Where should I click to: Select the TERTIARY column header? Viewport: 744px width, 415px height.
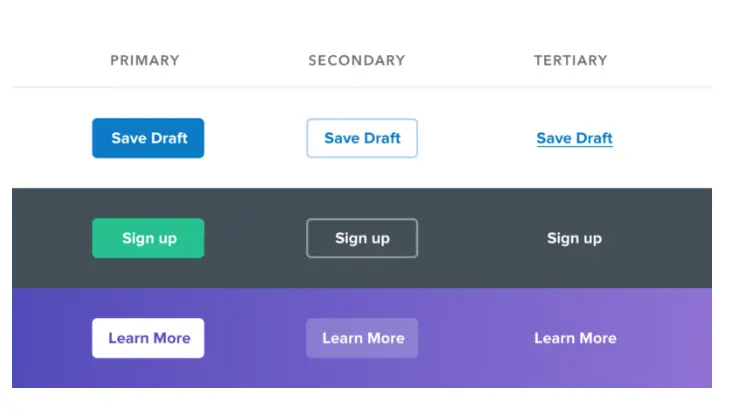(571, 60)
